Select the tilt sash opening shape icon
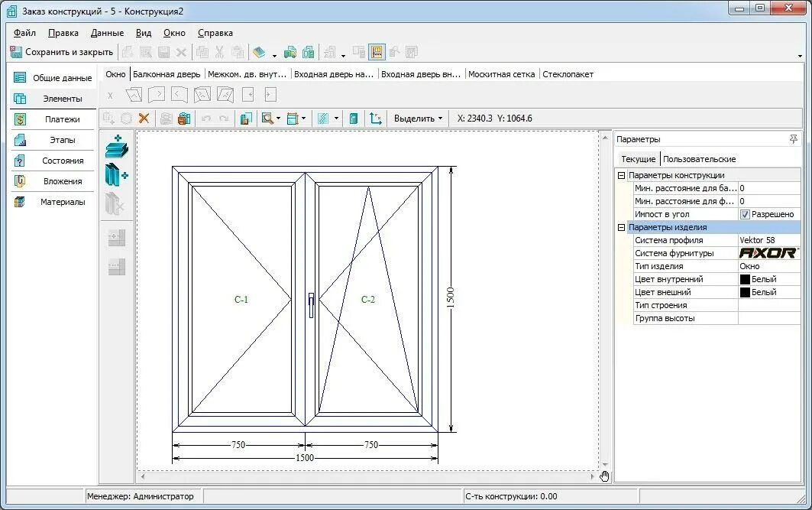Viewport: 812px width, 510px height. click(x=134, y=94)
